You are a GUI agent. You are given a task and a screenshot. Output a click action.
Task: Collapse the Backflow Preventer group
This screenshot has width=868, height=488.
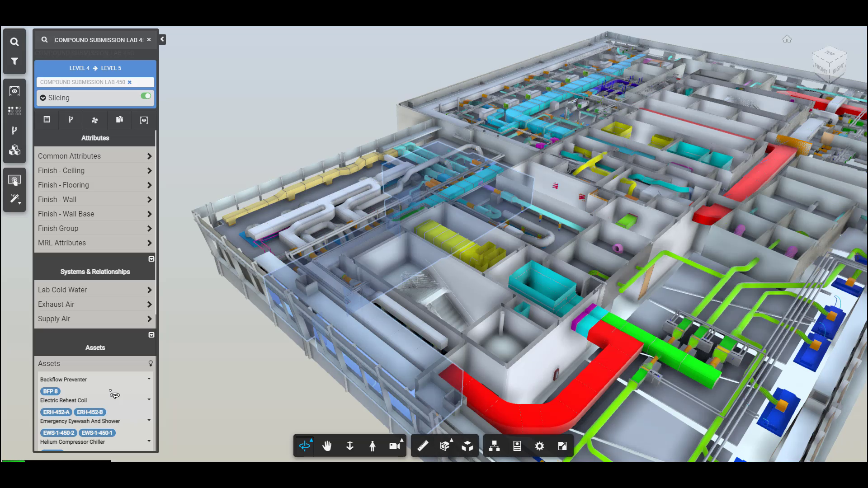point(149,379)
